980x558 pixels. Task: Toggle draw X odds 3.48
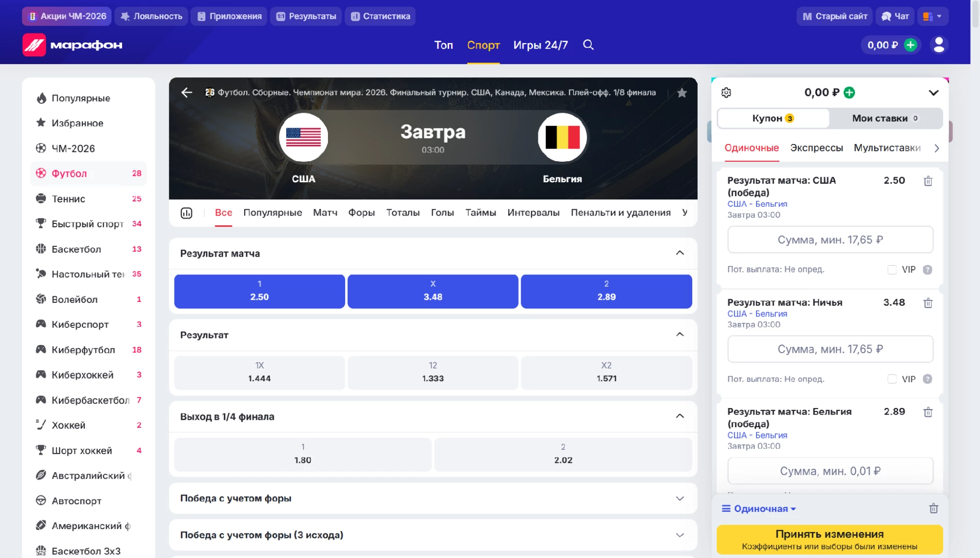[433, 291]
